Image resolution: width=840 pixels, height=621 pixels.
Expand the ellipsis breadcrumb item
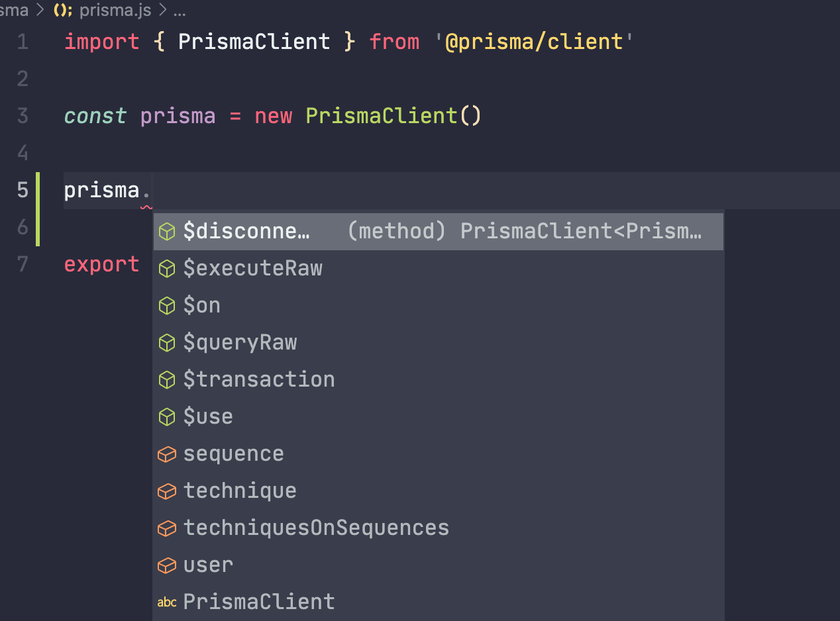(x=179, y=11)
